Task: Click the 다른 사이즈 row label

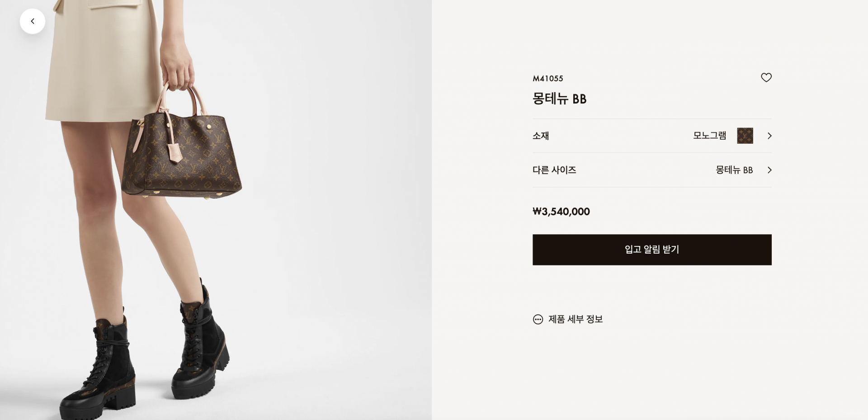Action: tap(554, 170)
